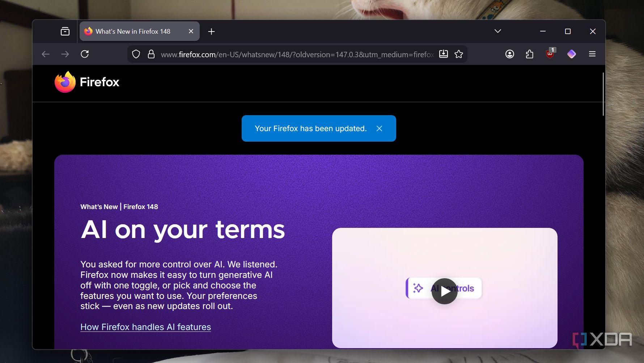Click the 'AI on your terms' heading
This screenshot has width=644, height=363.
tap(183, 230)
